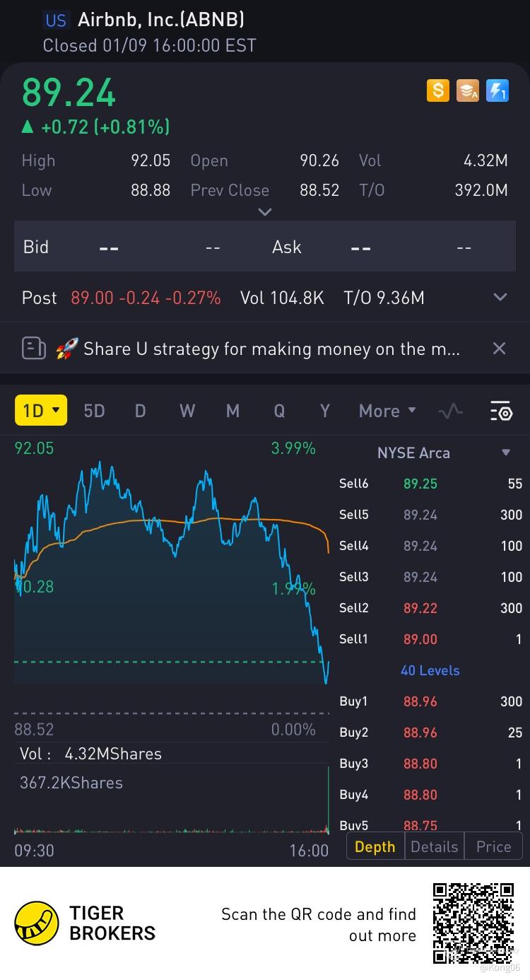Select the Buy4 order book row
The height and width of the screenshot is (980, 530).
[431, 795]
